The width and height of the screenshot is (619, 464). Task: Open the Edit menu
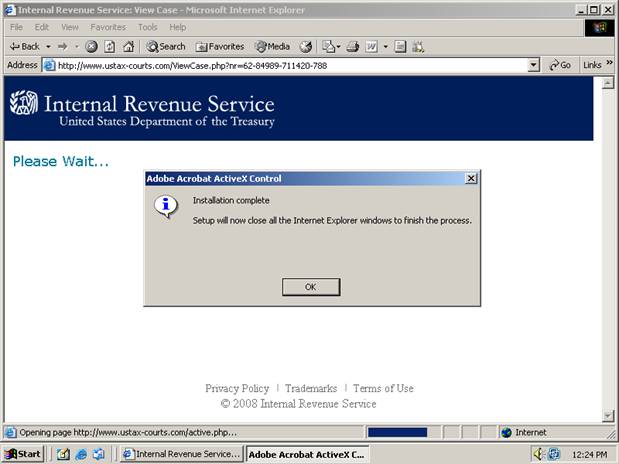(x=41, y=27)
